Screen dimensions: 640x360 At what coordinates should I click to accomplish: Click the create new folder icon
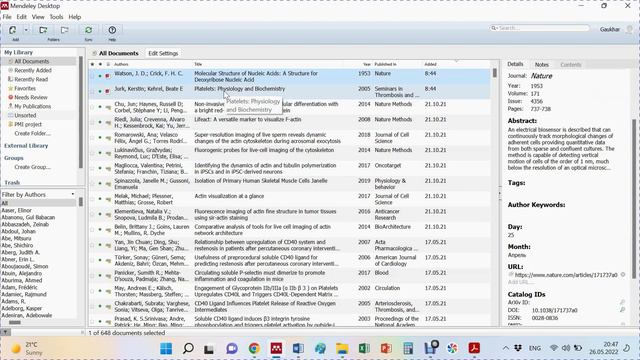(x=43, y=30)
